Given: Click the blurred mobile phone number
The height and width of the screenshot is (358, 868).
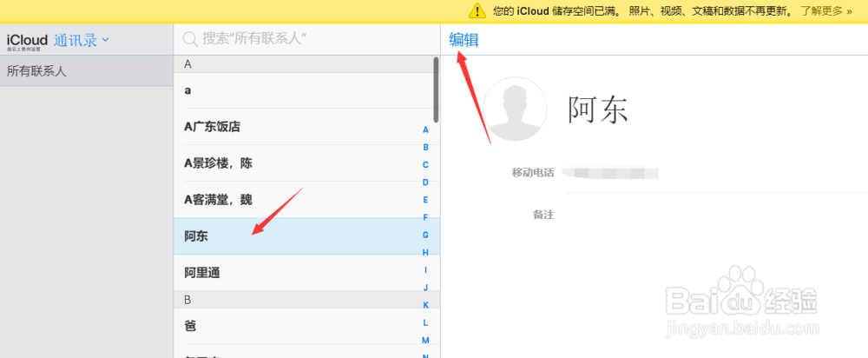Looking at the screenshot, I should (x=611, y=172).
